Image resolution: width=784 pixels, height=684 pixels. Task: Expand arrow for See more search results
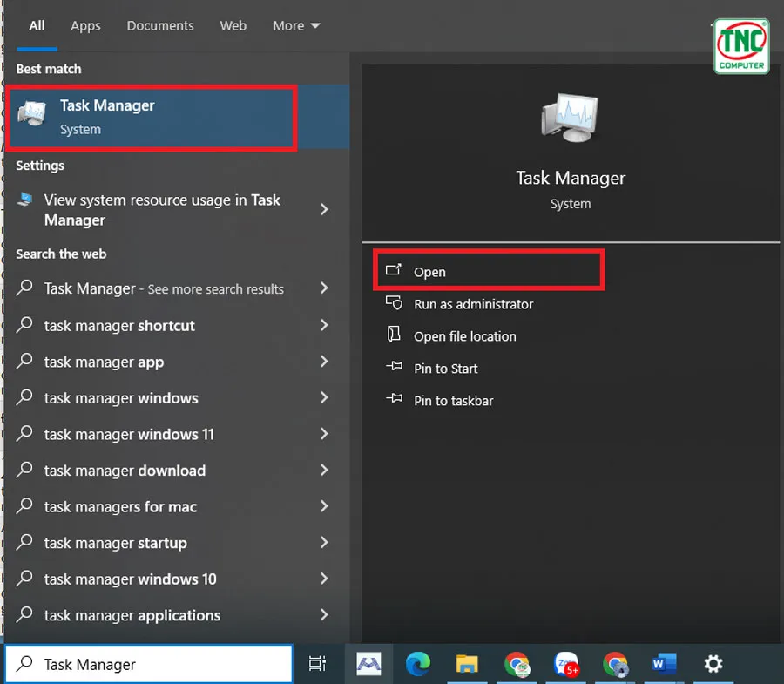pos(324,288)
